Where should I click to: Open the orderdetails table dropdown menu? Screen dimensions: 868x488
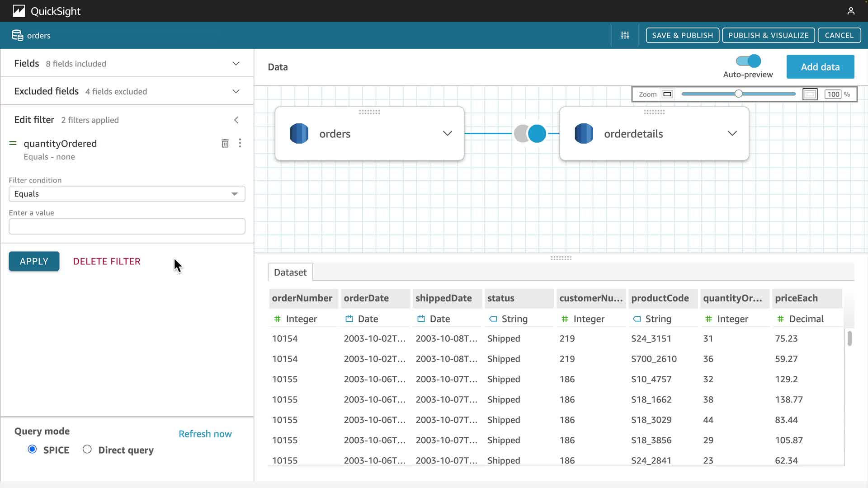(732, 133)
